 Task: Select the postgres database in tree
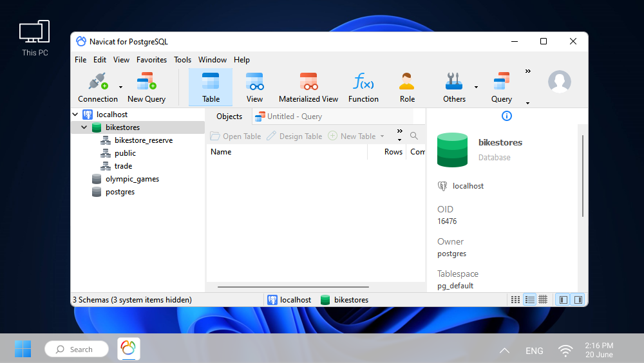coord(120,192)
